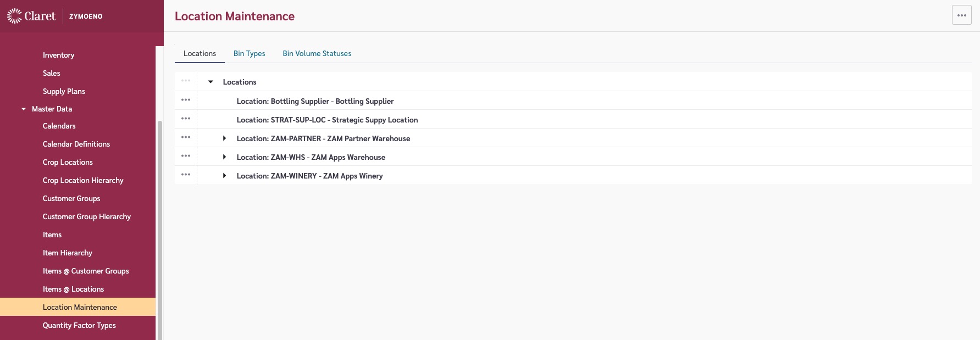Collapse the Locations root tree node

tap(211, 82)
